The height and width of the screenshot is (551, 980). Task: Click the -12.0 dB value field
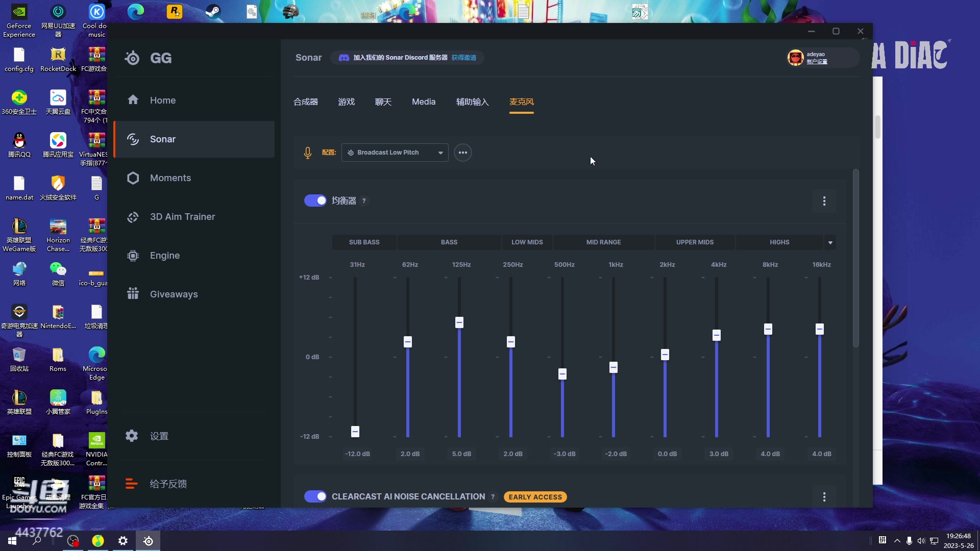[x=357, y=454]
